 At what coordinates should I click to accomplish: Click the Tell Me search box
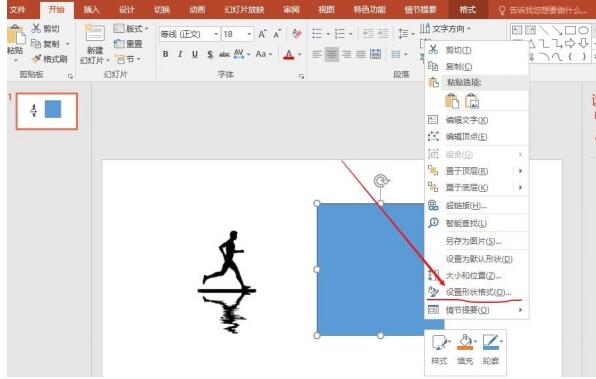tap(543, 10)
